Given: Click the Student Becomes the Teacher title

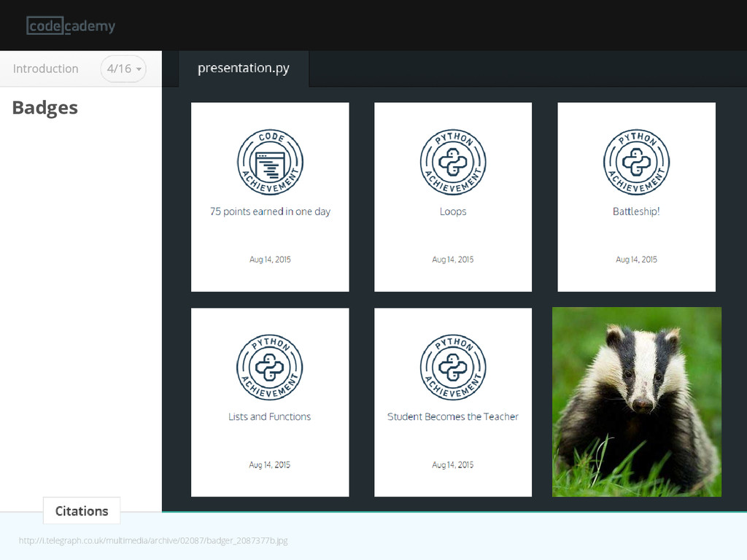Looking at the screenshot, I should [453, 416].
